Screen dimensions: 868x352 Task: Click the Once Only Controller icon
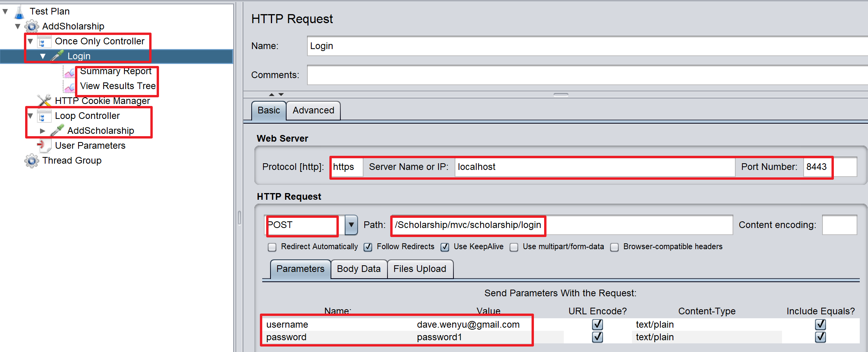click(x=44, y=42)
